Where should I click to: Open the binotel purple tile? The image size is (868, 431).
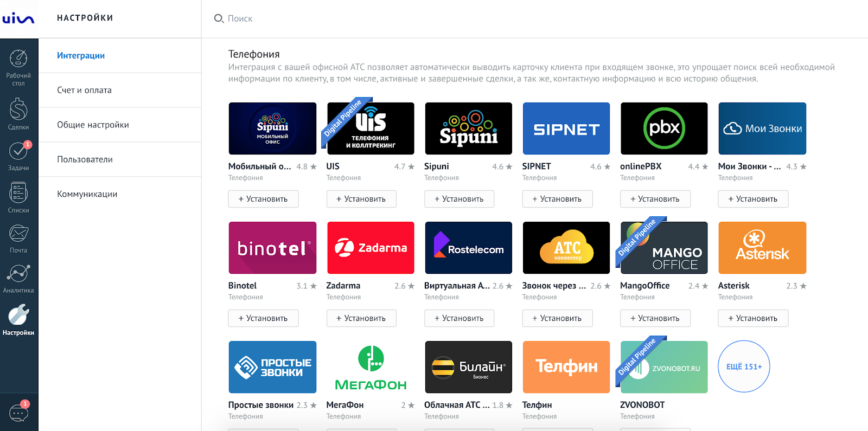[272, 248]
